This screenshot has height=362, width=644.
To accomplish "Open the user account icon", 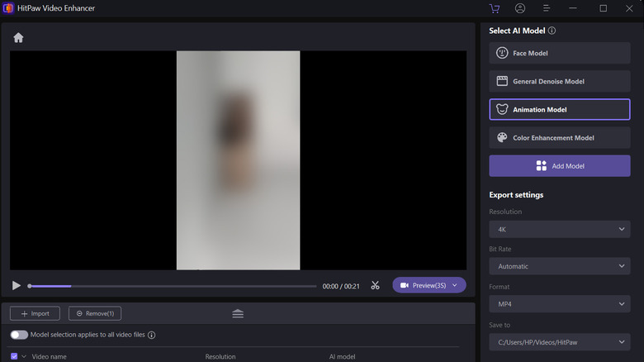I will [520, 8].
